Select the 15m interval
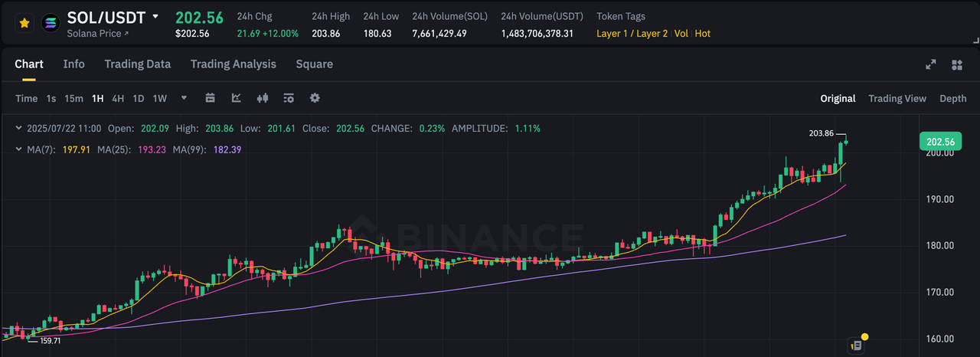Screen dimensions: 980x357 pos(73,98)
